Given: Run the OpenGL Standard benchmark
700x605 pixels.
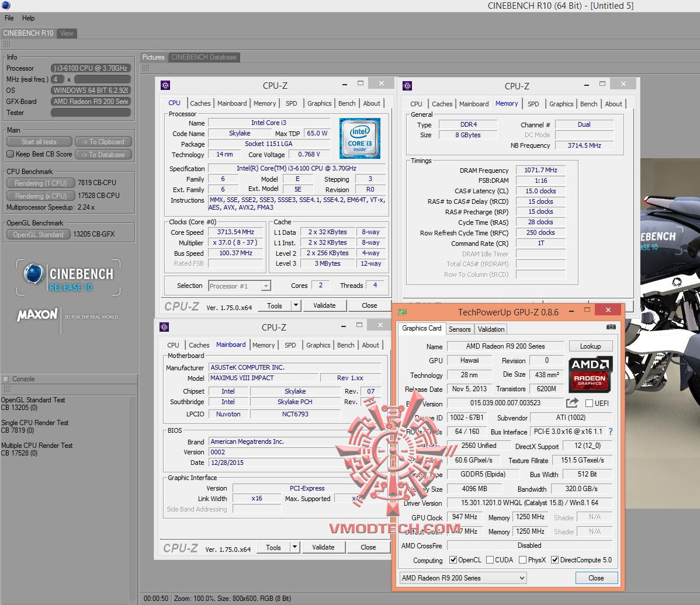Looking at the screenshot, I should [38, 234].
